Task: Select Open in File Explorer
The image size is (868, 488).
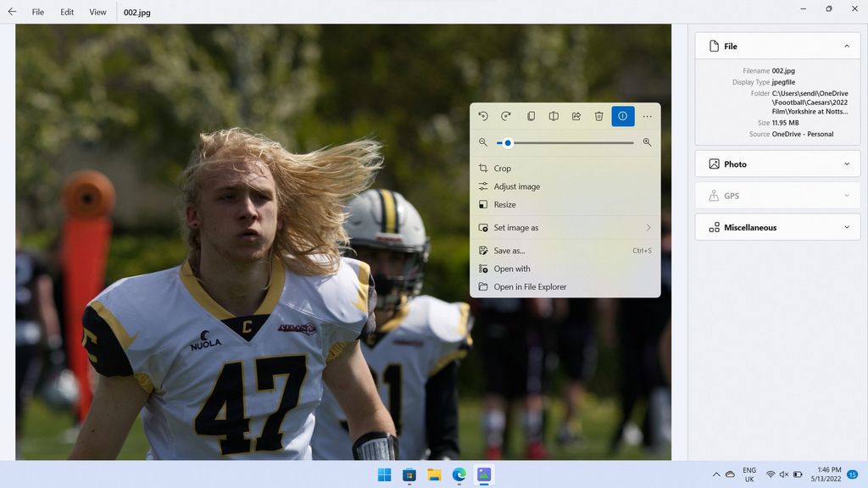Action: pyautogui.click(x=531, y=286)
